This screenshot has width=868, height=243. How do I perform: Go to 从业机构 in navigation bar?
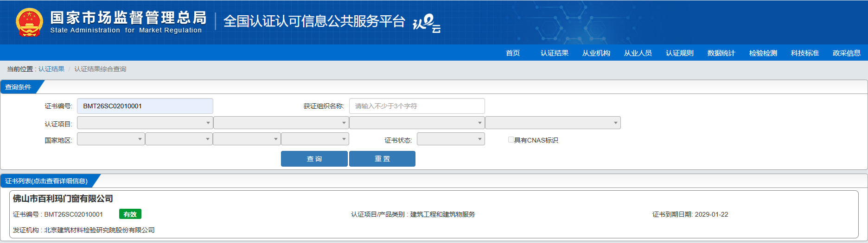pyautogui.click(x=596, y=53)
